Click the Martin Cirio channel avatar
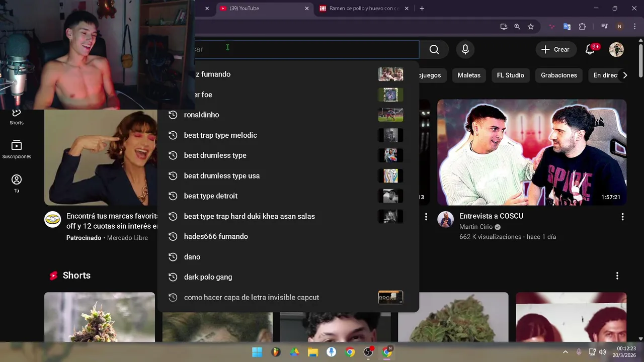Screen dimensions: 644x362 click(445, 219)
